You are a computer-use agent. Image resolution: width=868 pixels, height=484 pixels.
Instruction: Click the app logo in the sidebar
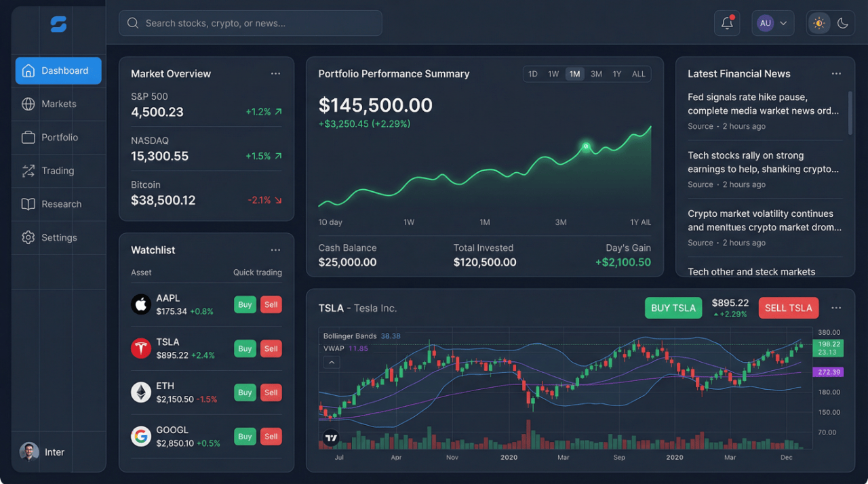pos(58,24)
